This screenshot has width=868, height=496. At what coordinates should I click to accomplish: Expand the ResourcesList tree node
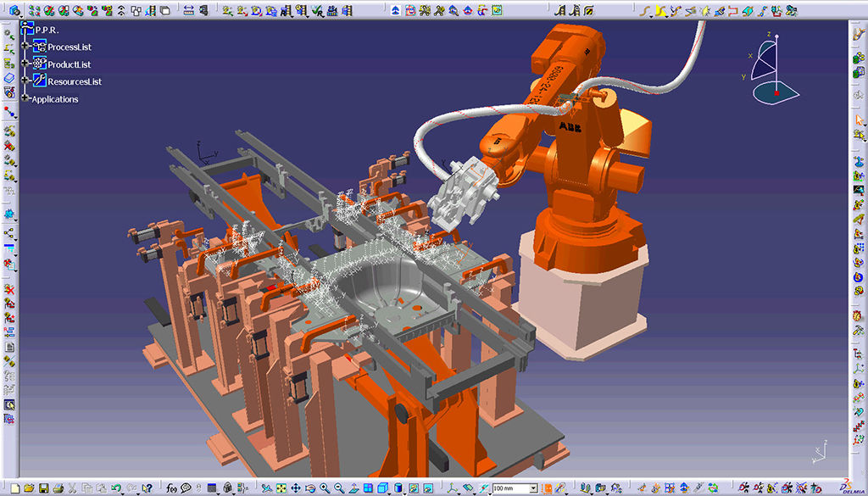coord(26,81)
